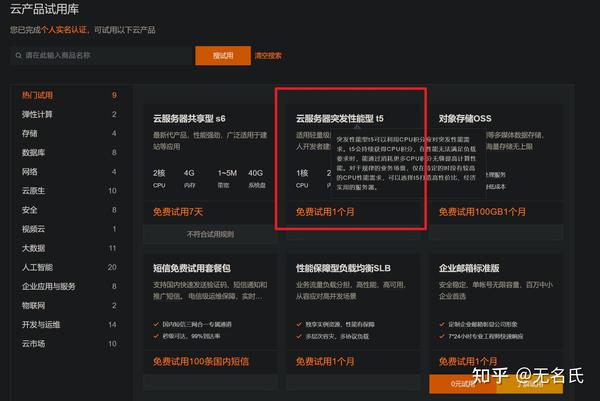This screenshot has height=401, width=600.
Task: Open the 物联网 category
Action: pos(33,305)
